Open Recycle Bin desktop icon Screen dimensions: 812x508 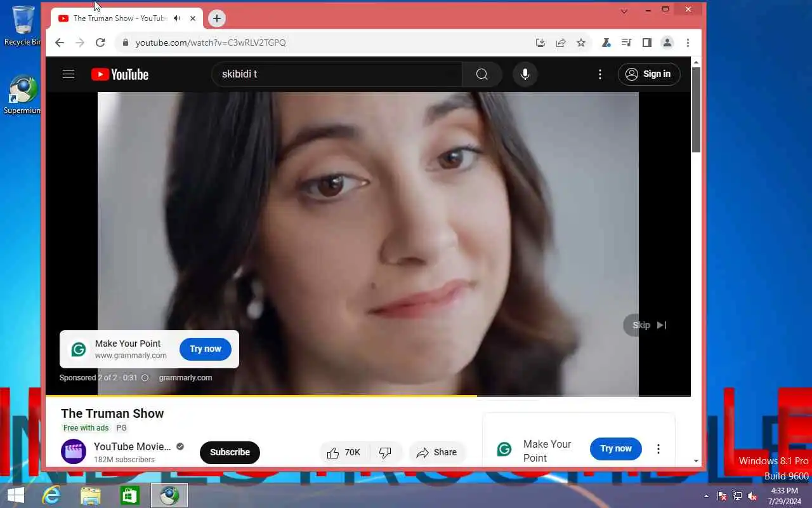coord(23,26)
